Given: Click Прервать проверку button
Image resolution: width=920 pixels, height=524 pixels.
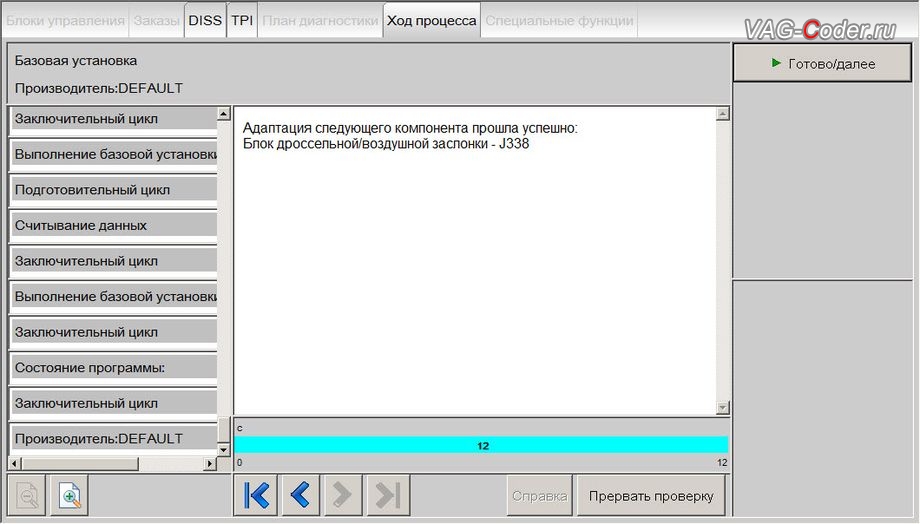Looking at the screenshot, I should 651,496.
